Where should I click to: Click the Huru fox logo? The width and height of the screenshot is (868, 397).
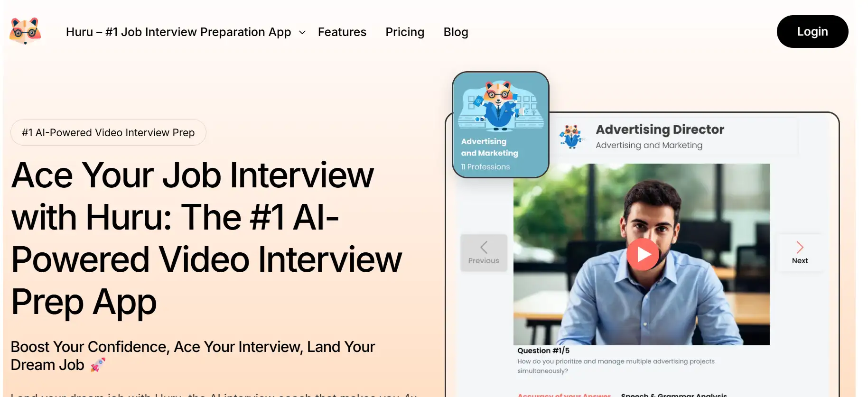point(25,31)
